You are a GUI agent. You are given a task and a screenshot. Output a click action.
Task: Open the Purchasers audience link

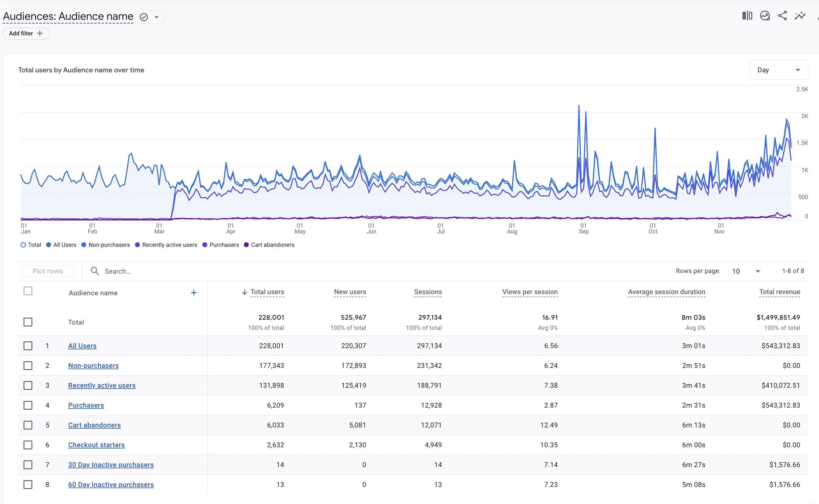(x=86, y=405)
